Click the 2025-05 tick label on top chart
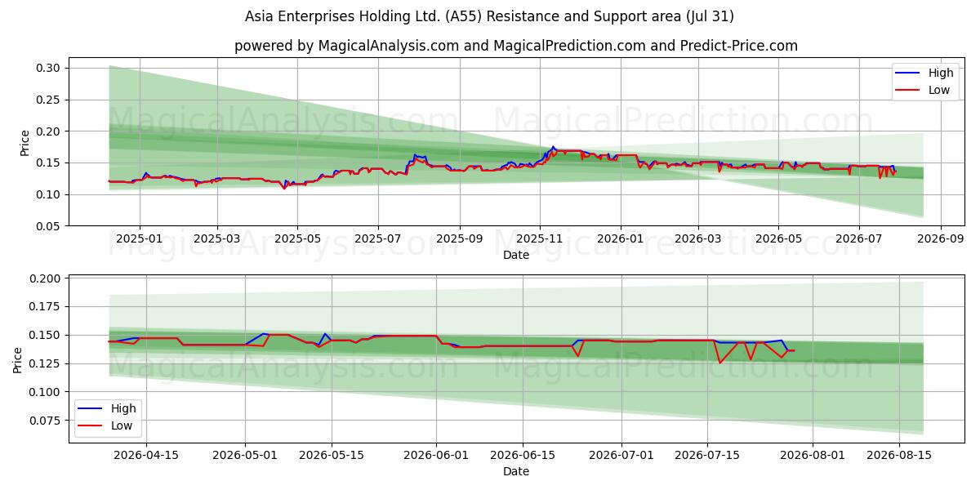The height and width of the screenshot is (490, 980). (297, 239)
